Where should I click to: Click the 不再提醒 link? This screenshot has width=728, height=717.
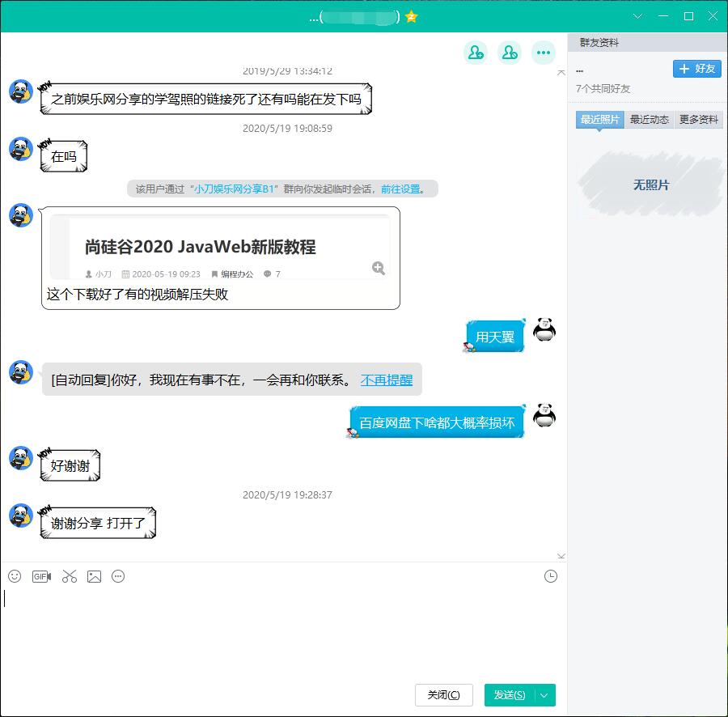[386, 380]
